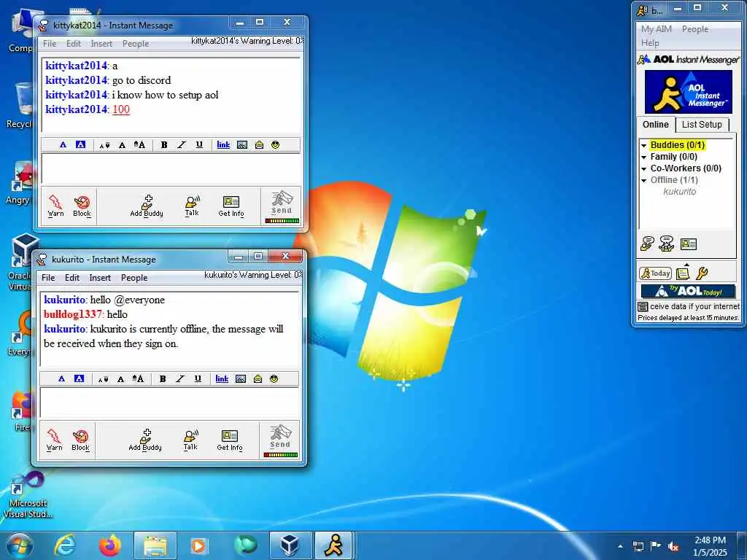This screenshot has height=560, width=747.
Task: Click background color icon in kukurito window
Action: coord(79,378)
